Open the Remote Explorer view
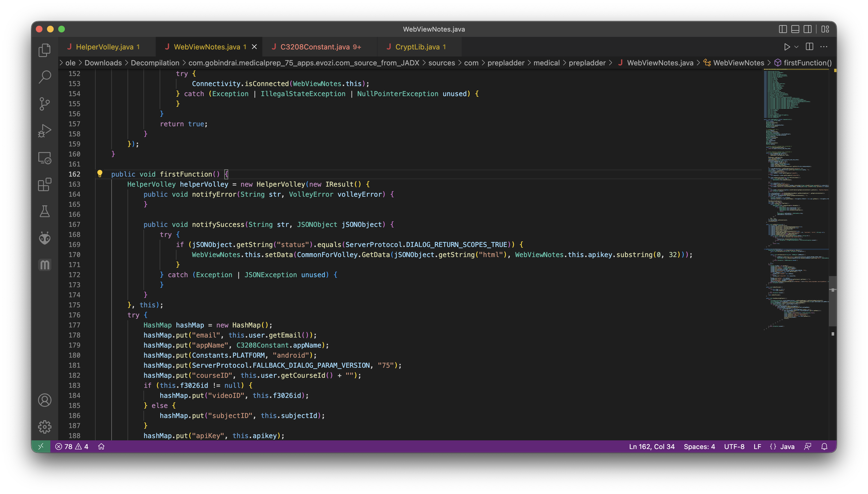 44,158
